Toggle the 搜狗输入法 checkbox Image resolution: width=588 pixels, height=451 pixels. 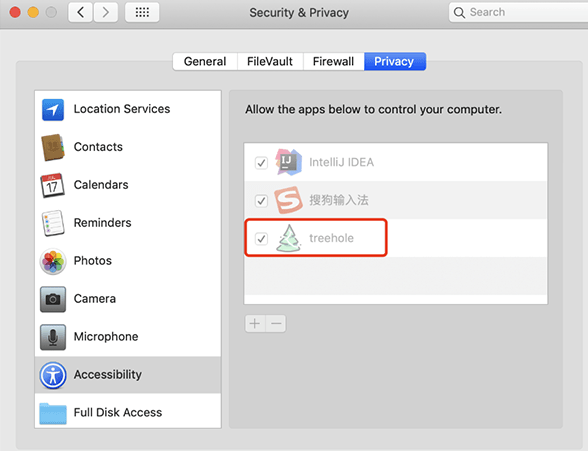[261, 201]
